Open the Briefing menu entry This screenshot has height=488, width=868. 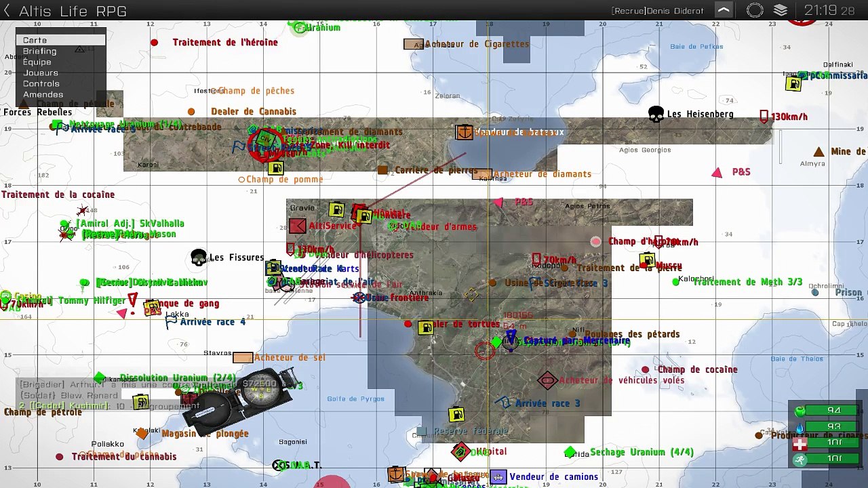(60, 51)
